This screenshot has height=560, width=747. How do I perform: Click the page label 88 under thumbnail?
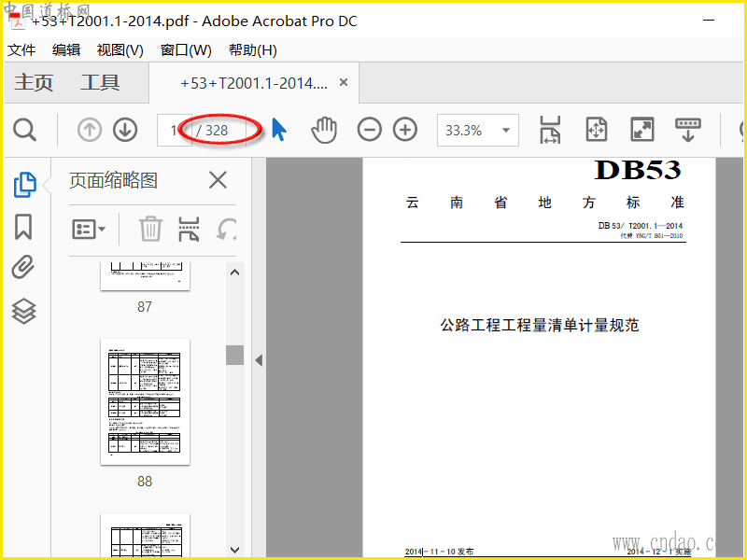pyautogui.click(x=145, y=482)
